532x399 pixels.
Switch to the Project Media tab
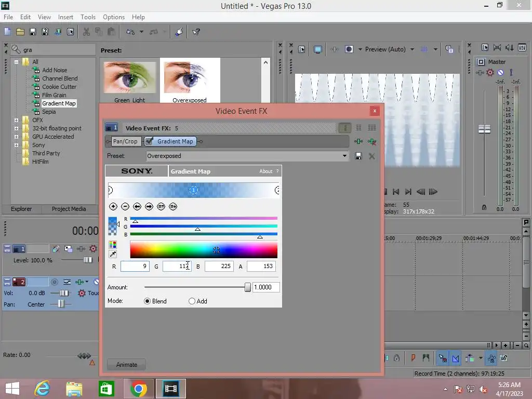click(69, 209)
